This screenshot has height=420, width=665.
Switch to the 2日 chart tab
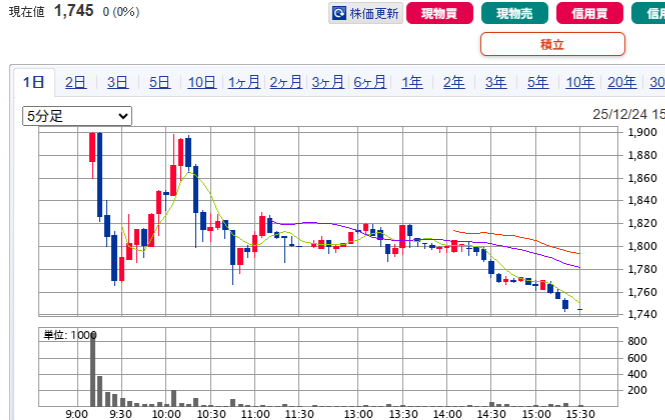[75, 83]
